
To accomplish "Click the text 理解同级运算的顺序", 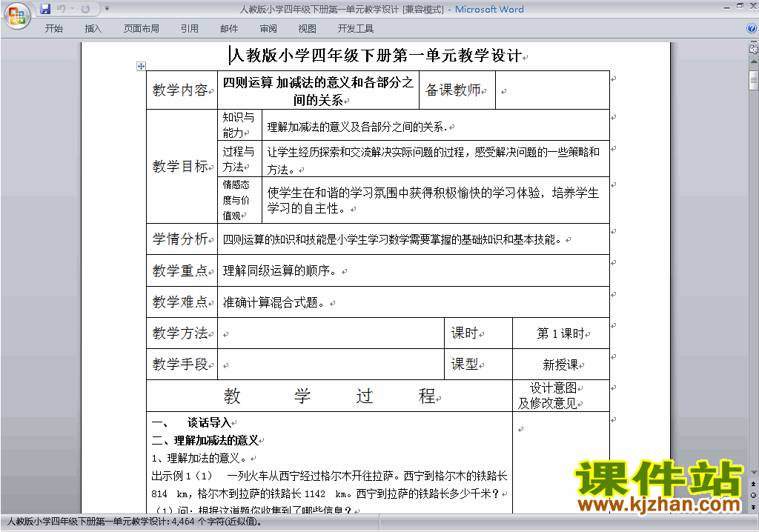I will [x=279, y=270].
